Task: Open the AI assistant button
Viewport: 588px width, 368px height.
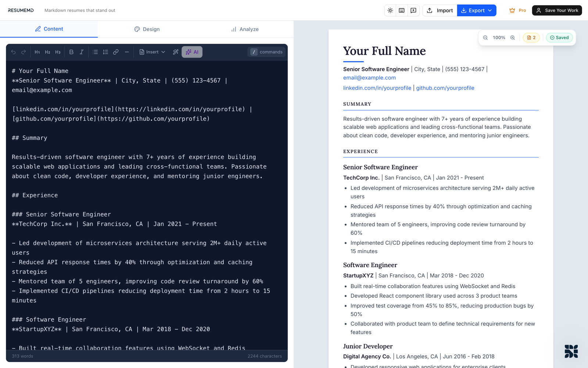Action: point(192,52)
